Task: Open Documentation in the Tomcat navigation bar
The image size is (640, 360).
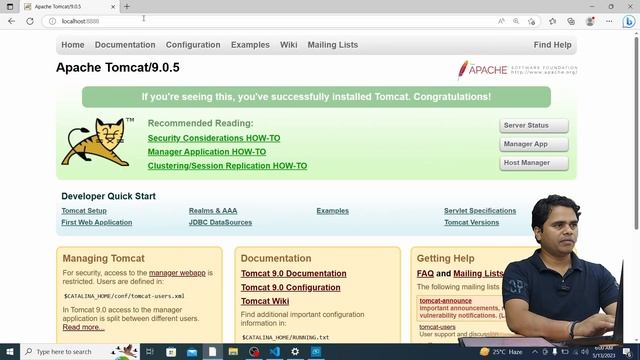Action: click(125, 45)
